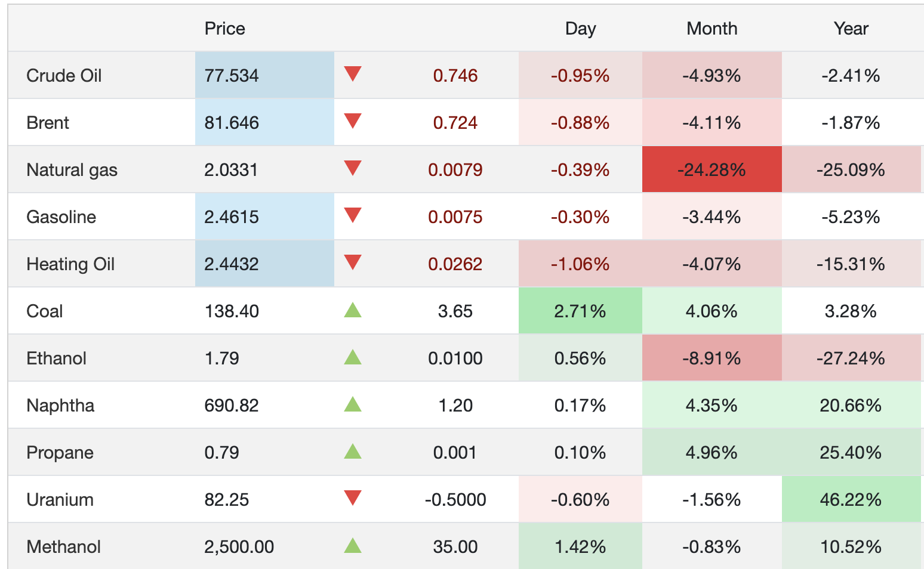Viewport: 924px width, 569px height.
Task: Select Naphtha price 690.82
Action: click(232, 406)
